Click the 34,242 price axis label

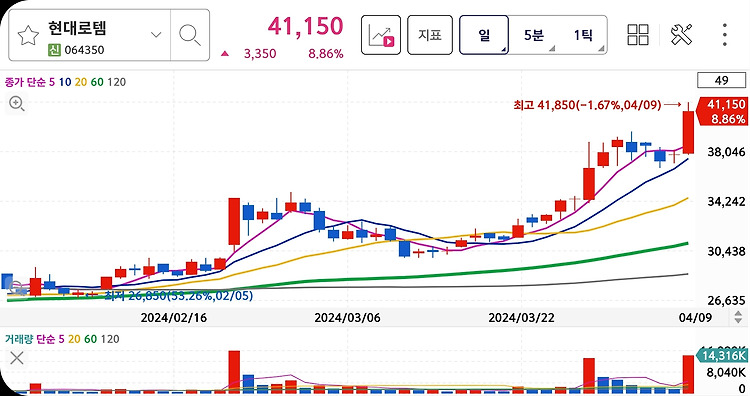click(x=726, y=201)
